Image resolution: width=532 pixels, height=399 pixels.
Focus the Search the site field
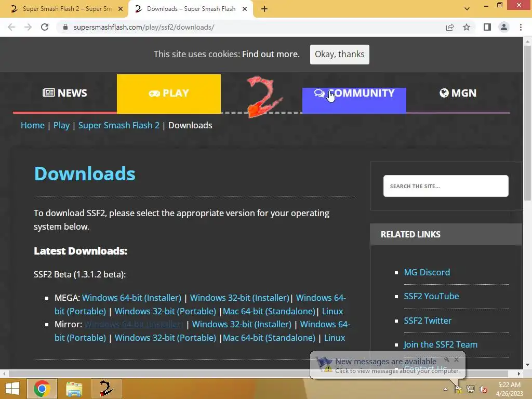(x=446, y=186)
